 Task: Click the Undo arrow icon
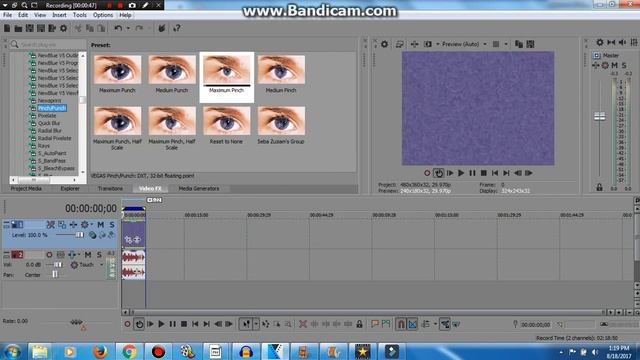point(118,28)
